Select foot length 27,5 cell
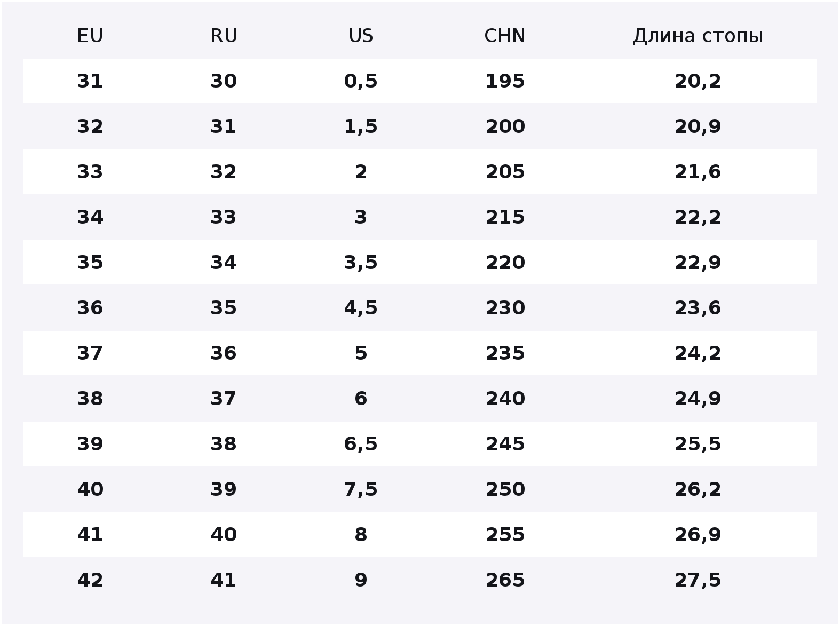Viewport: 840px width, 626px height. tap(698, 580)
